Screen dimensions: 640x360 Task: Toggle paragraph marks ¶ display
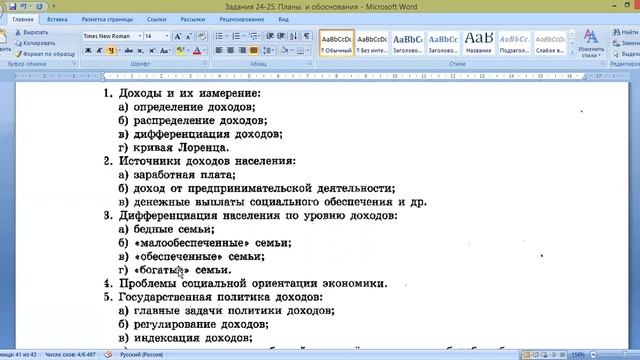(x=307, y=36)
